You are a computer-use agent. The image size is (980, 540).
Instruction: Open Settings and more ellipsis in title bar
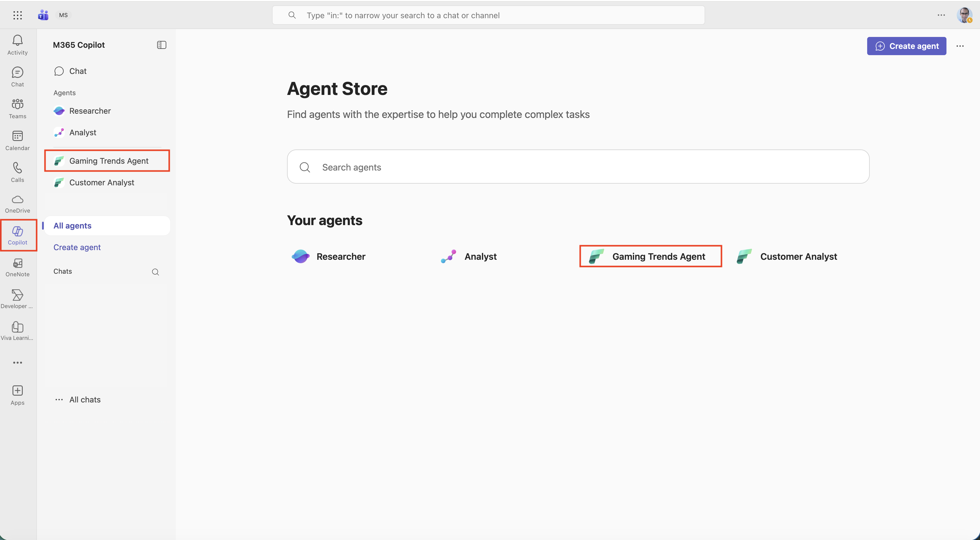click(941, 15)
